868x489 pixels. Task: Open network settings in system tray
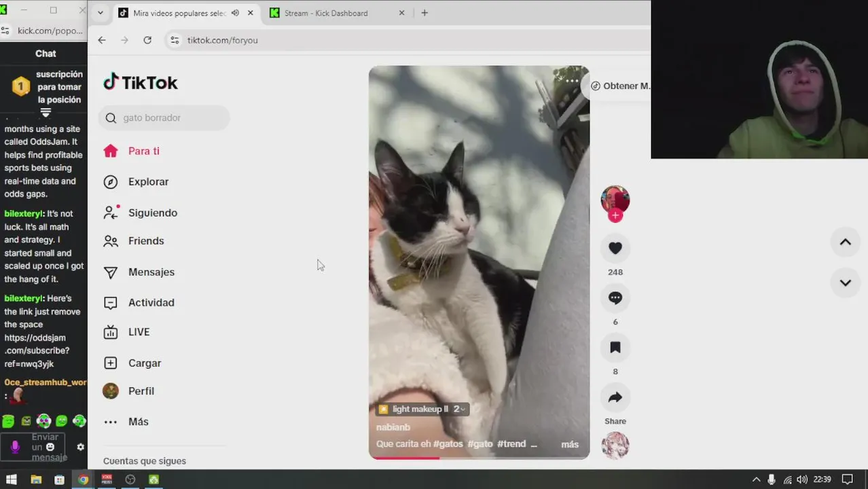click(x=787, y=479)
